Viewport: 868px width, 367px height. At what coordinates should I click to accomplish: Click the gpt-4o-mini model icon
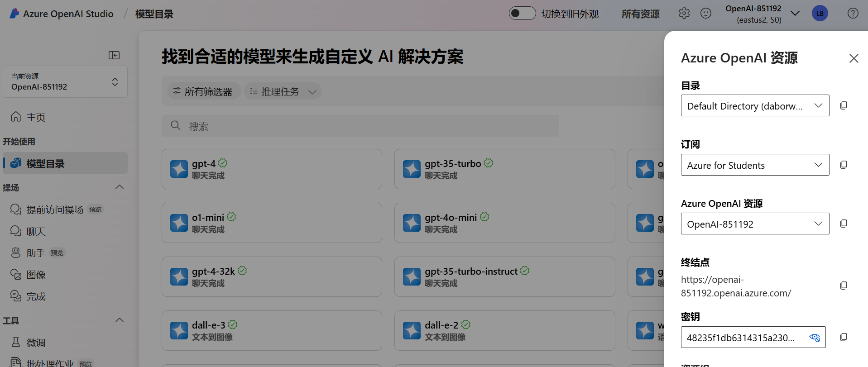[412, 223]
